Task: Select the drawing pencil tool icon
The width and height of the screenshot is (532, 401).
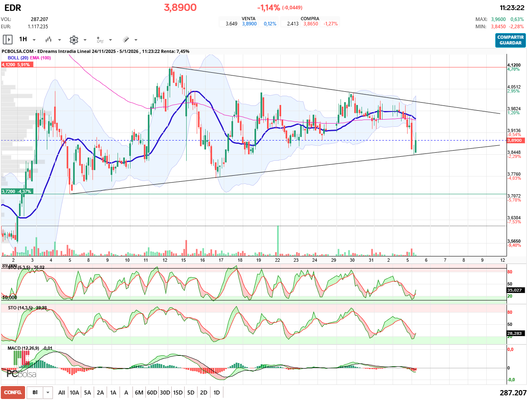Action: (x=126, y=40)
